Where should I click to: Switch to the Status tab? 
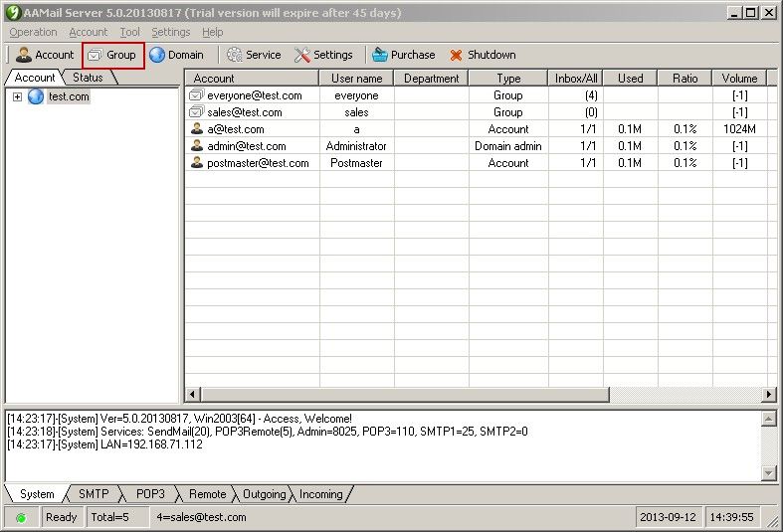point(88,78)
